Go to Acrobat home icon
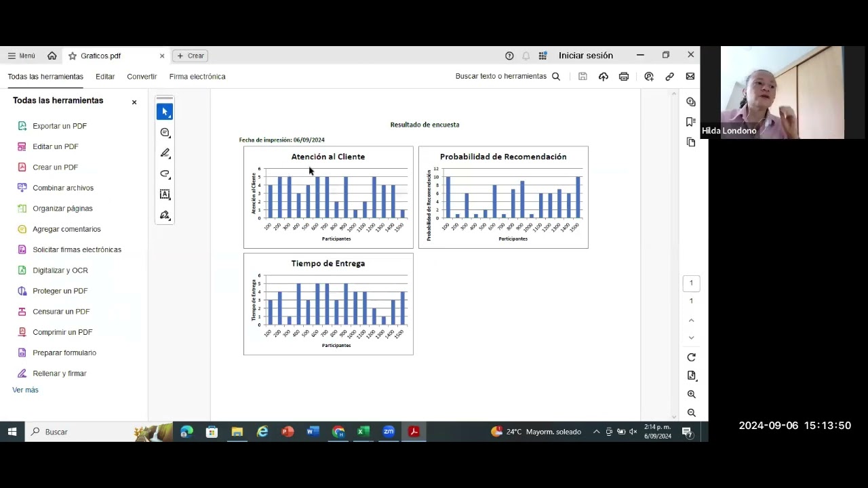Viewport: 868px width, 488px height. click(52, 56)
